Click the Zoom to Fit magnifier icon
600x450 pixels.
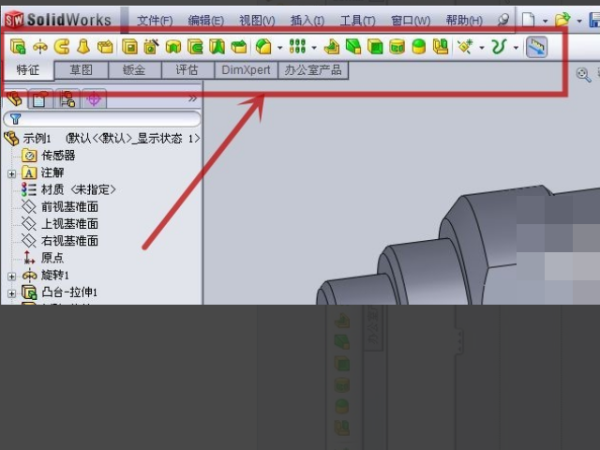click(584, 74)
